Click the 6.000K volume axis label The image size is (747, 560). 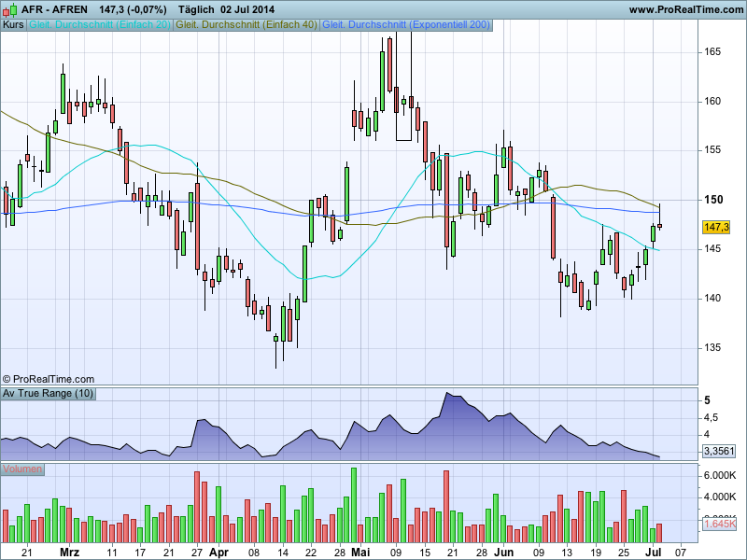coord(719,475)
